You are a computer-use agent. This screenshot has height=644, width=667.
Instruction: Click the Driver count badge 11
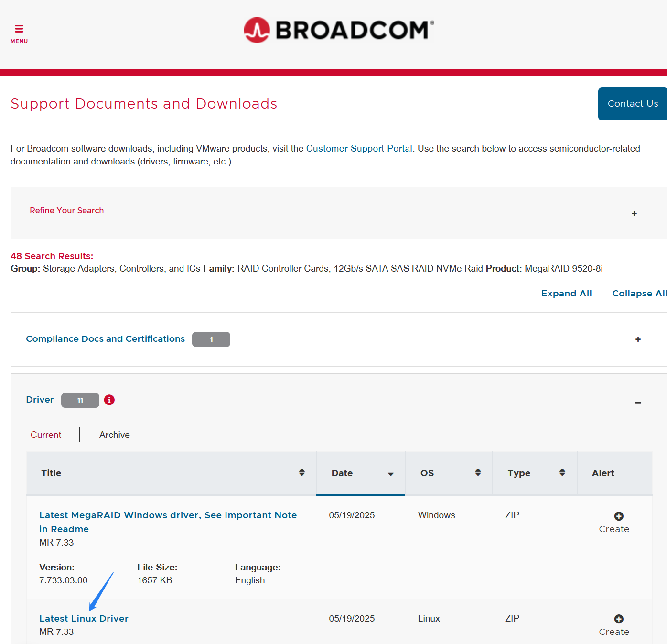(80, 400)
